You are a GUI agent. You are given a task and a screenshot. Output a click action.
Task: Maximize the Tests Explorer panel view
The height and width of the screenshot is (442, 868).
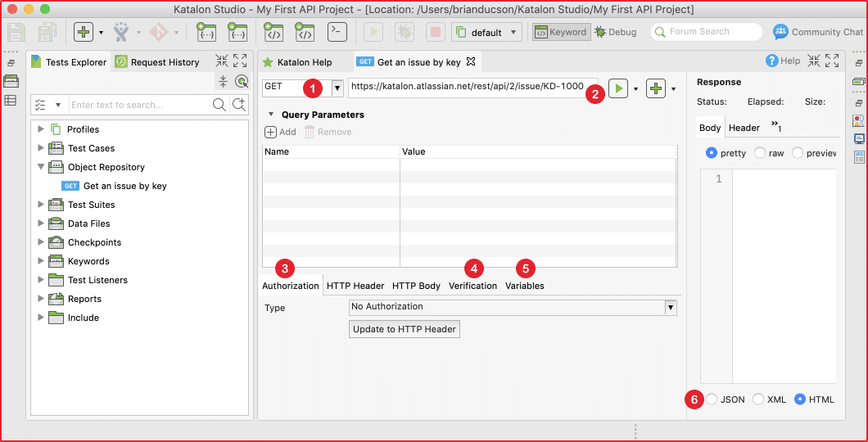pyautogui.click(x=240, y=61)
